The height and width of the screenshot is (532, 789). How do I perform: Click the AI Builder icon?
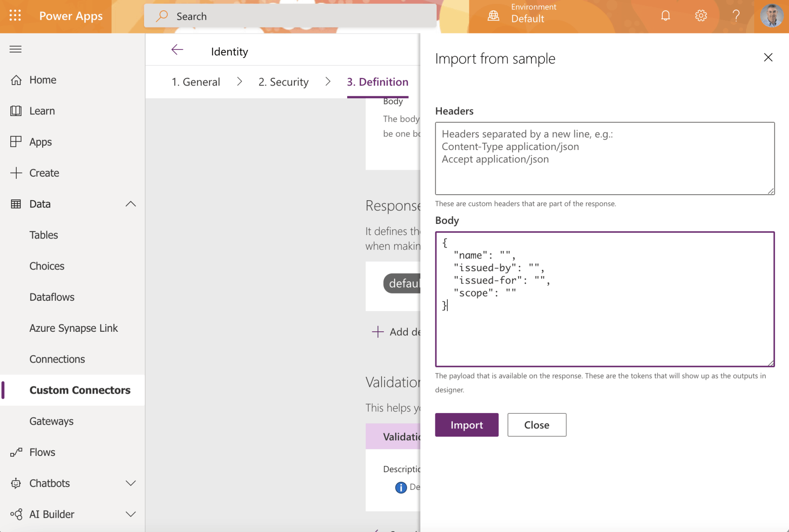click(16, 514)
